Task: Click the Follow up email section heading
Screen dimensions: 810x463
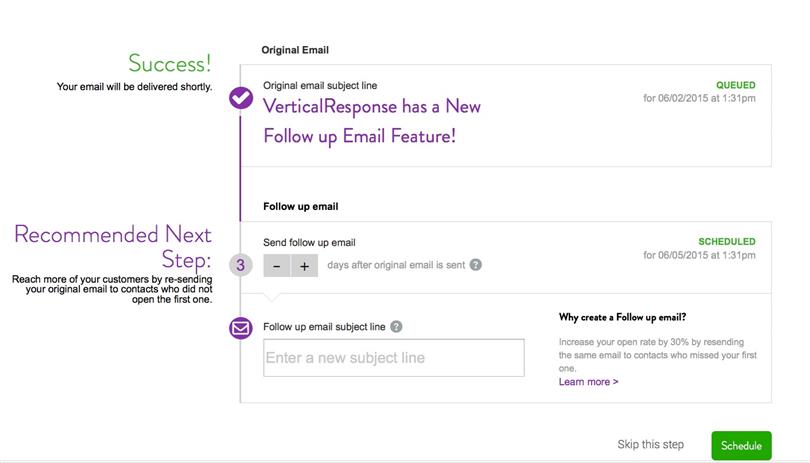Action: coord(301,206)
